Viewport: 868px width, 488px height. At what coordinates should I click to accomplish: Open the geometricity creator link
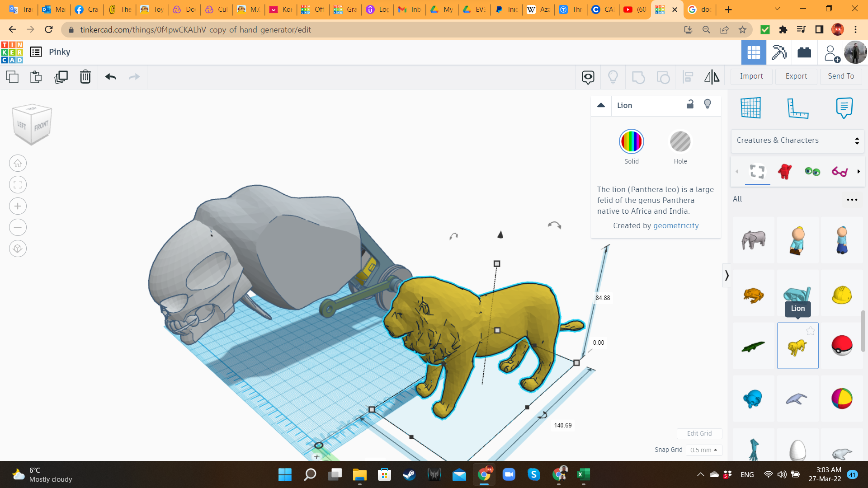pyautogui.click(x=676, y=225)
